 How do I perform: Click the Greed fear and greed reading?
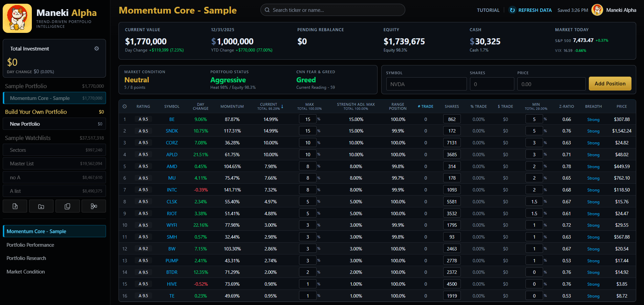pos(306,80)
